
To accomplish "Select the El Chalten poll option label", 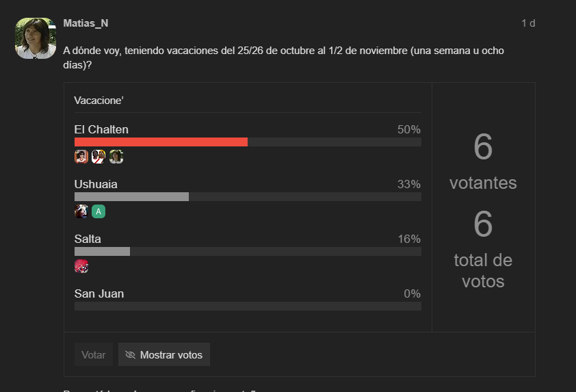I will 101,129.
